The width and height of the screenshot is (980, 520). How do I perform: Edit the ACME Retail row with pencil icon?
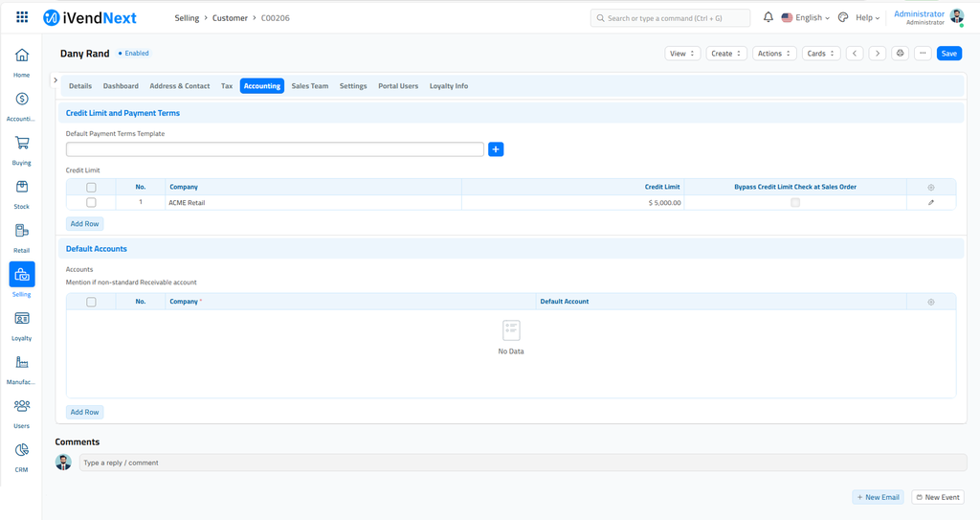(930, 203)
